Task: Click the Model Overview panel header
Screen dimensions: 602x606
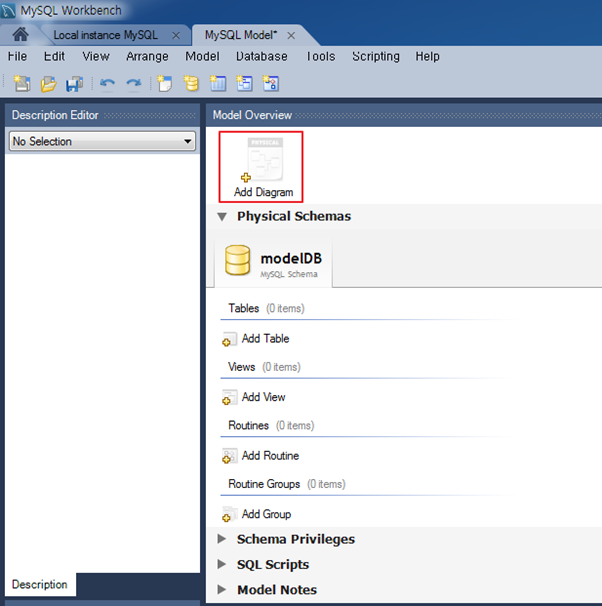Action: (x=404, y=115)
